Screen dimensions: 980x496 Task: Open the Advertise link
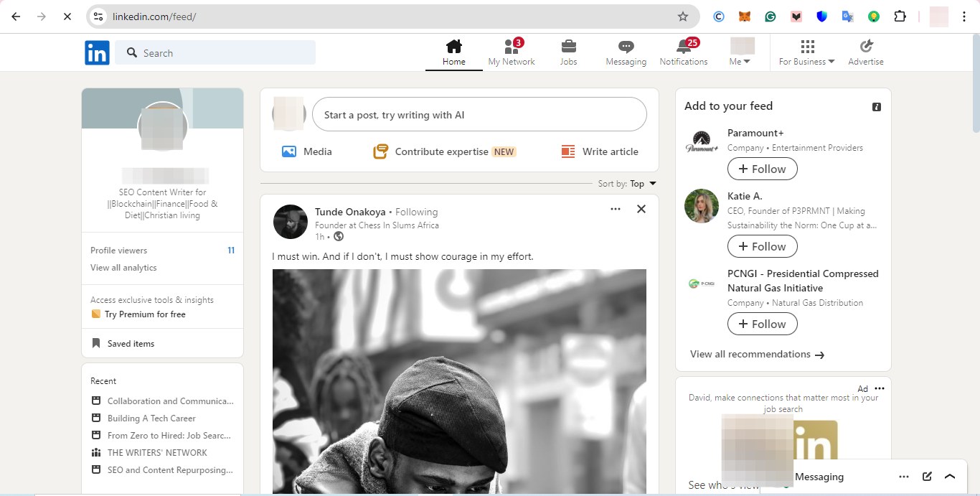pos(866,53)
